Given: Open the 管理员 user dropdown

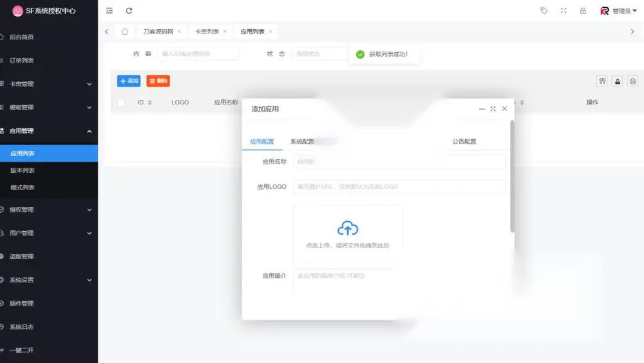Looking at the screenshot, I should (618, 11).
